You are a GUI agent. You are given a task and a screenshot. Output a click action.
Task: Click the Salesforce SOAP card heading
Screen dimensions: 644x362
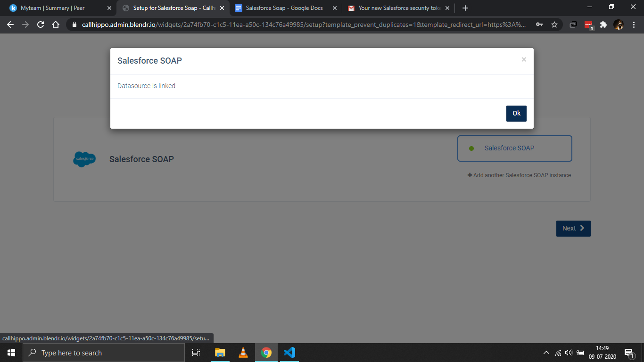point(141,159)
